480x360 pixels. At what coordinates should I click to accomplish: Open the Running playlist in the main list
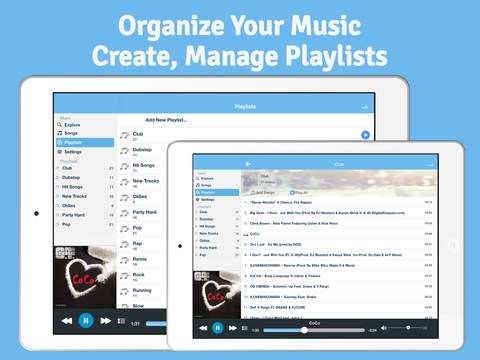142,292
